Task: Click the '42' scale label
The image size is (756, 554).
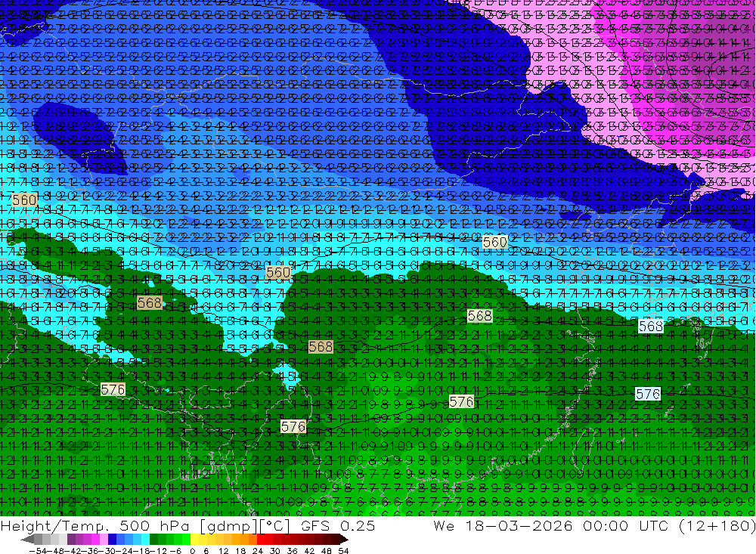Action: pyautogui.click(x=309, y=551)
